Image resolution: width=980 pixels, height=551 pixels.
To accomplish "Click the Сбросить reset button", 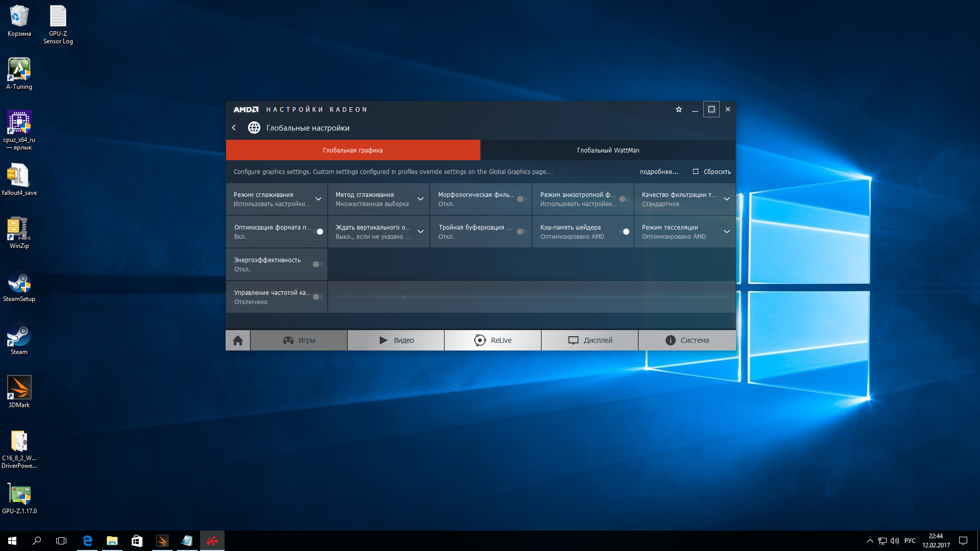I will click(x=712, y=171).
